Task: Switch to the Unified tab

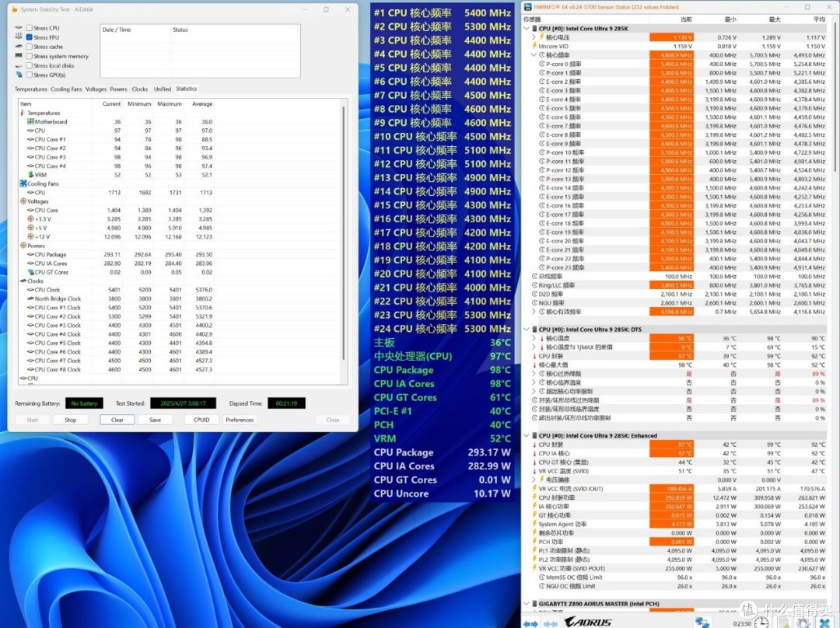Action: (x=163, y=89)
